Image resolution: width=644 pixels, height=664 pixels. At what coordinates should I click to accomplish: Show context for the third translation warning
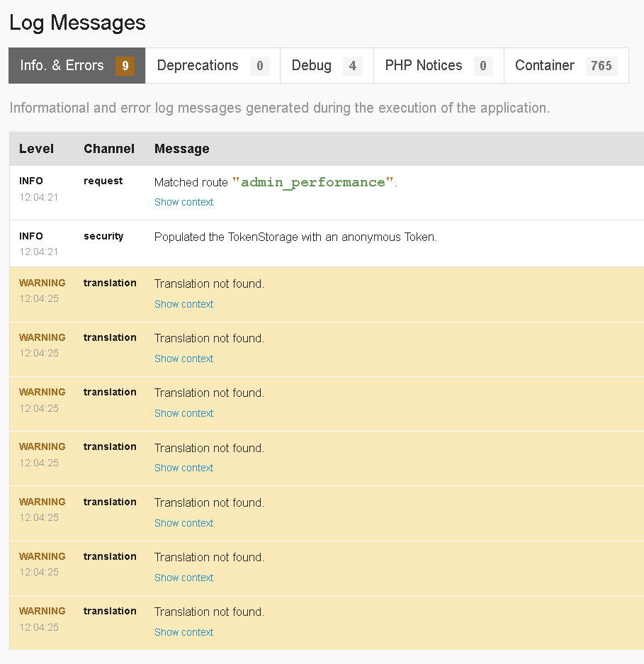coord(183,413)
